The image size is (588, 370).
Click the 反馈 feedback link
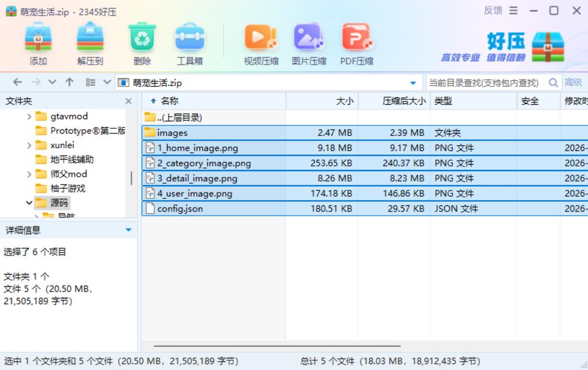[493, 10]
